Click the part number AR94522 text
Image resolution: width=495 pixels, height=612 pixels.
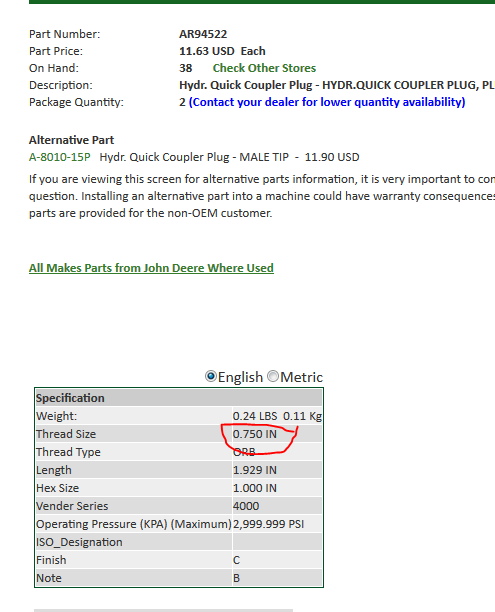203,34
